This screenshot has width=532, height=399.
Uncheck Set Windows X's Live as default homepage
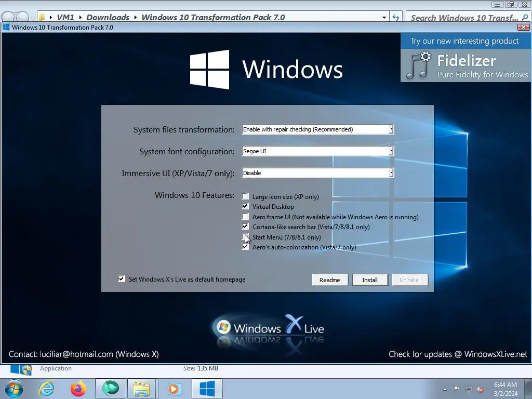pyautogui.click(x=122, y=279)
